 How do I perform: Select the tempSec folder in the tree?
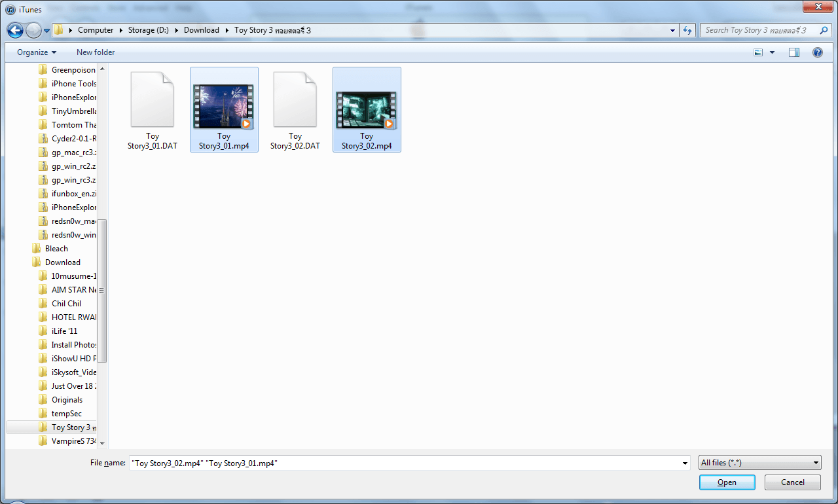pos(60,414)
